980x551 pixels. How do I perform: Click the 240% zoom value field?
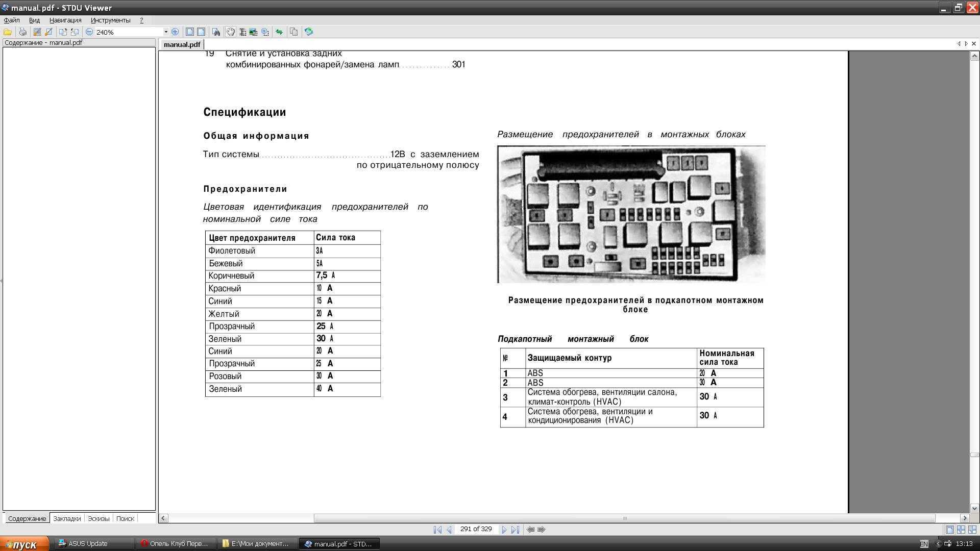(x=129, y=32)
